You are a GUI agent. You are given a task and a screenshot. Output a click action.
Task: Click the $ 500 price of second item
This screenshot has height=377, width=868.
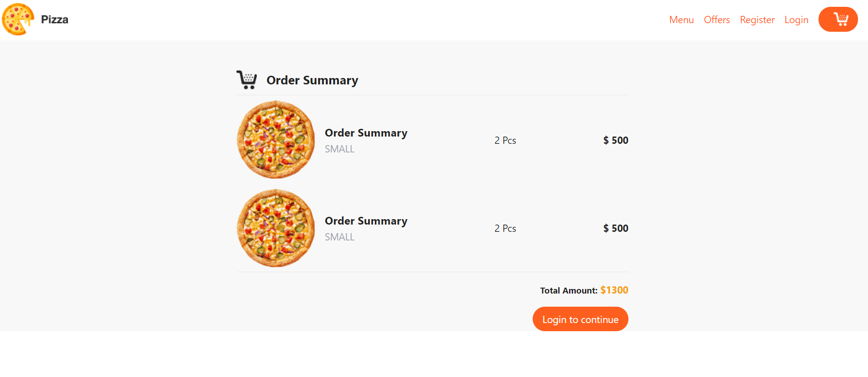[x=615, y=228]
